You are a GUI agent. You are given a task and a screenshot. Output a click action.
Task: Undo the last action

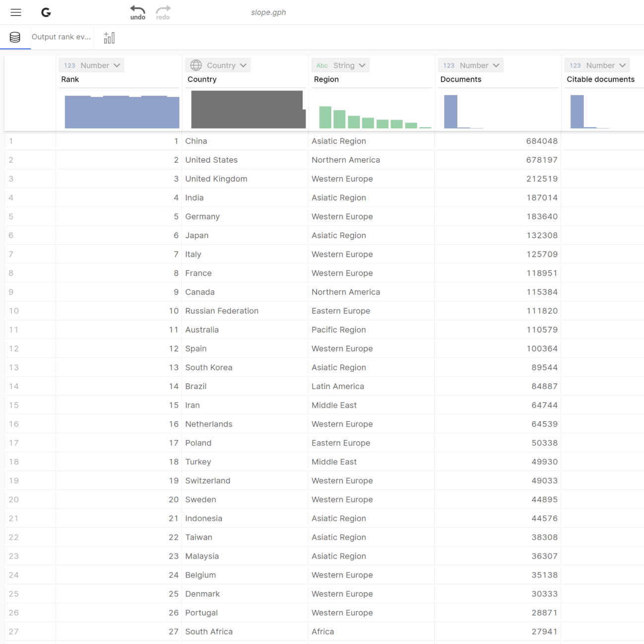point(137,12)
